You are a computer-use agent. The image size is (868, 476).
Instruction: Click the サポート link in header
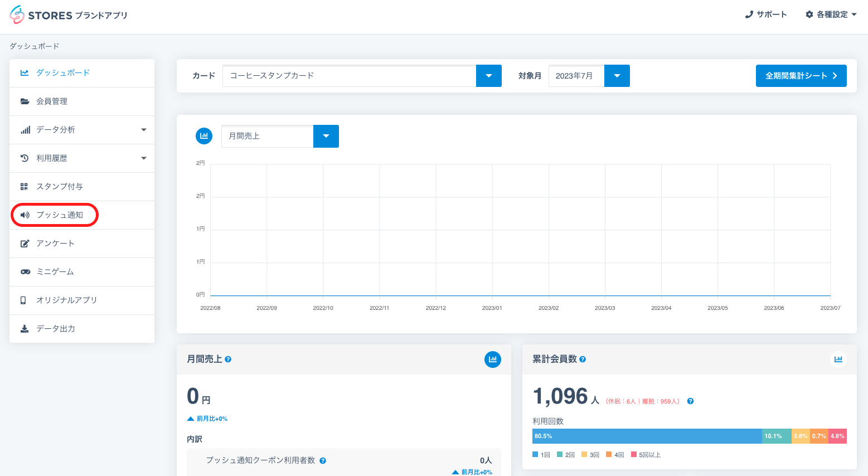tap(766, 14)
